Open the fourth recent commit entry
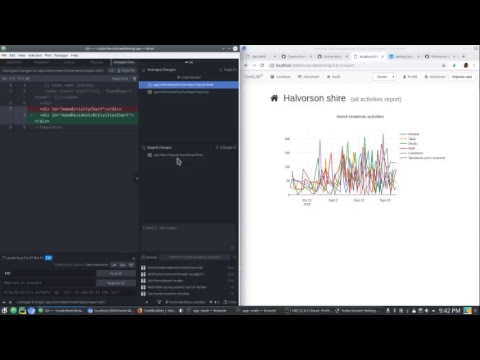 click(189, 287)
